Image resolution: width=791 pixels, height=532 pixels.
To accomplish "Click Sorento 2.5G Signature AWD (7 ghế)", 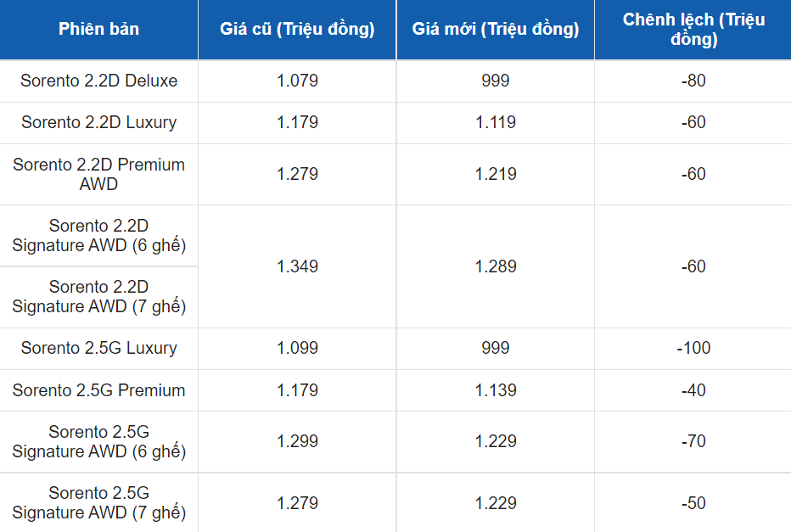I will (x=98, y=503).
